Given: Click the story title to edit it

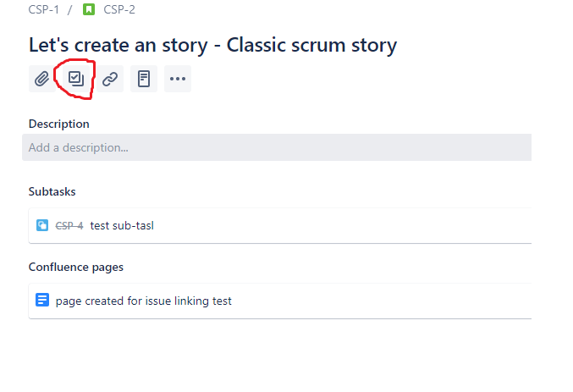Looking at the screenshot, I should click(212, 46).
